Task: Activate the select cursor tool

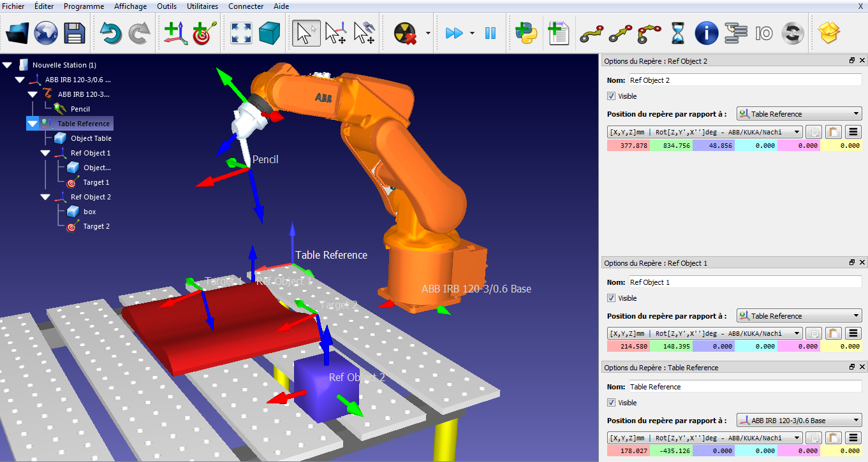Action: 306,32
